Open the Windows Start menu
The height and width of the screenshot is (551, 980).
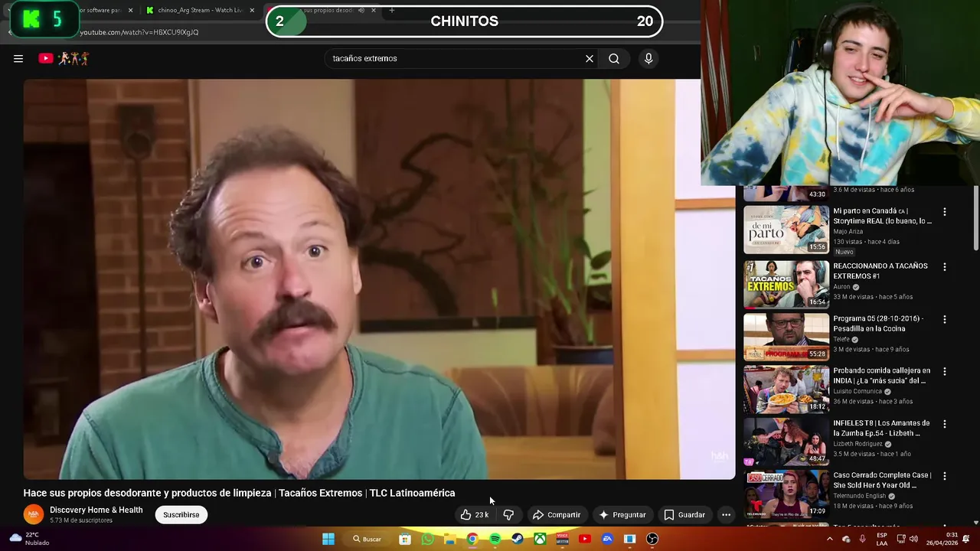click(328, 539)
